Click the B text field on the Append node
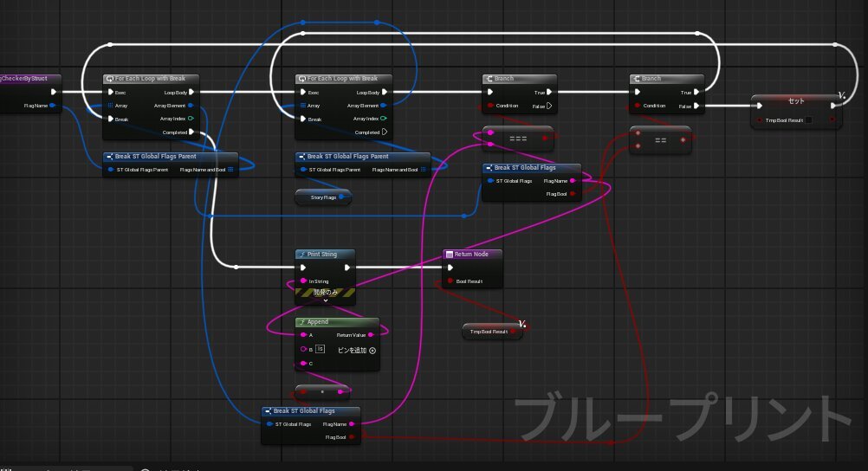The width and height of the screenshot is (868, 471). pyautogui.click(x=320, y=349)
